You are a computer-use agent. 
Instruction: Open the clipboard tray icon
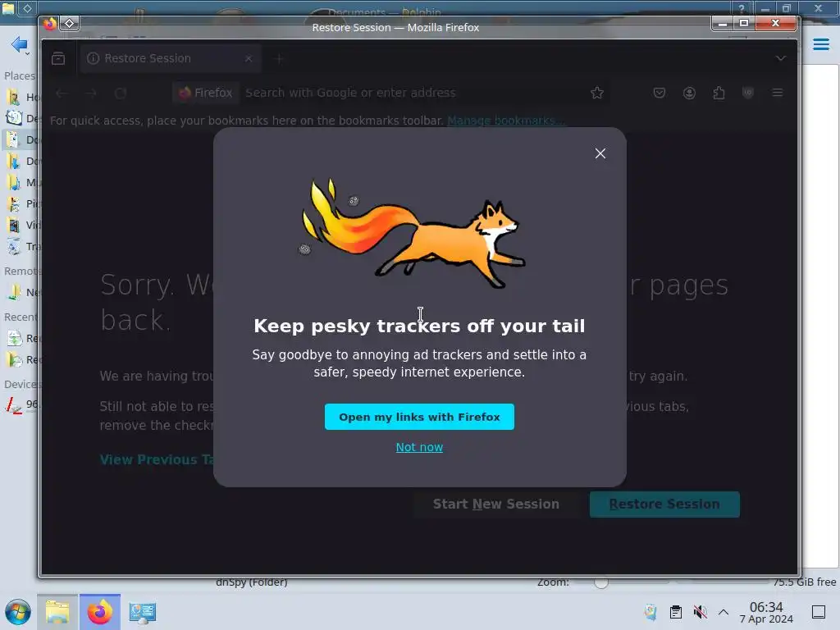tap(676, 612)
